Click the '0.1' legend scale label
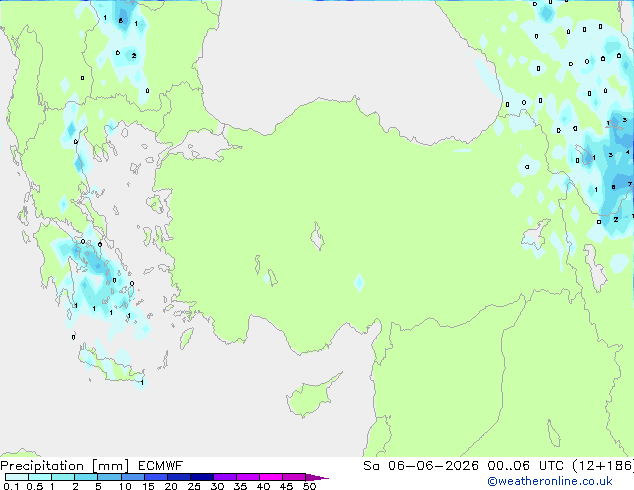Viewport: 634px width, 490px height. pos(11,486)
